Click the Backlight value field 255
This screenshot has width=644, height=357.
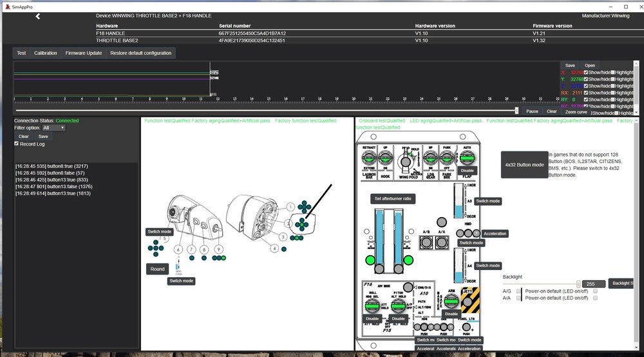pyautogui.click(x=594, y=284)
